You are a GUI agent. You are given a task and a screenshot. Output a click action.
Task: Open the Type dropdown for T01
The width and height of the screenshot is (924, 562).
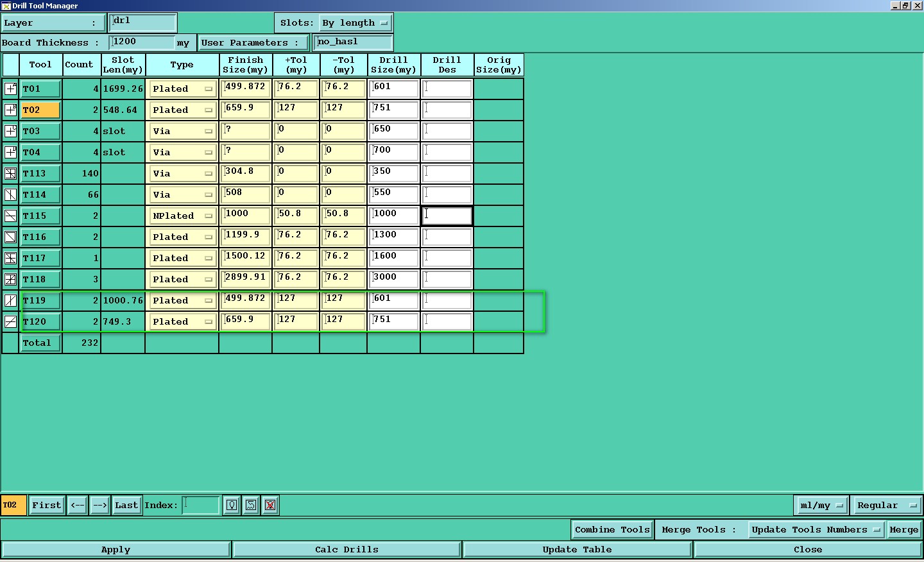pos(182,89)
